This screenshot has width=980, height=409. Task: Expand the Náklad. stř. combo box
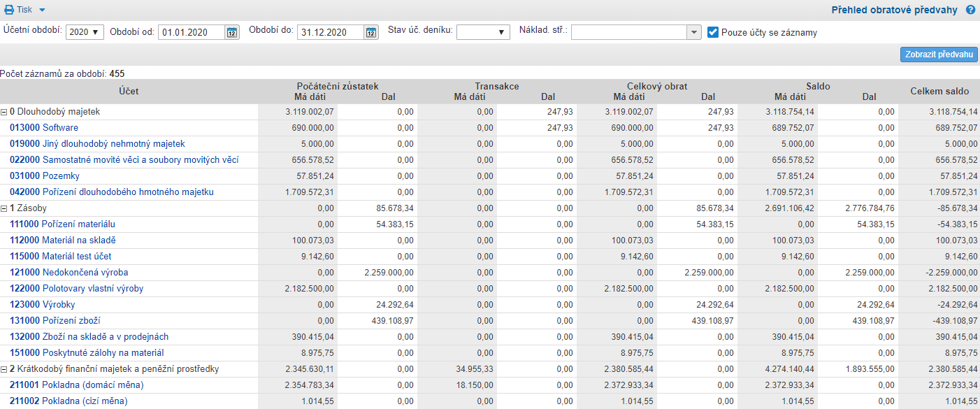click(x=693, y=32)
